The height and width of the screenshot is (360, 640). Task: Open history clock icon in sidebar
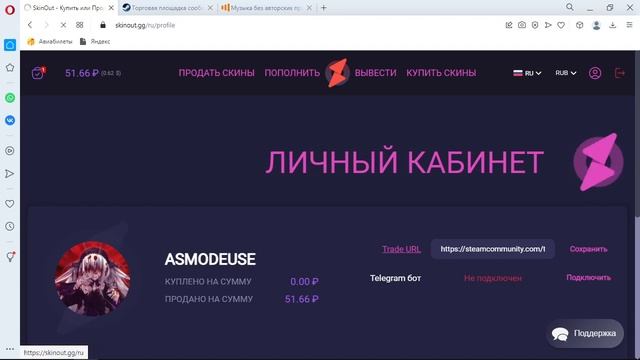pyautogui.click(x=10, y=226)
